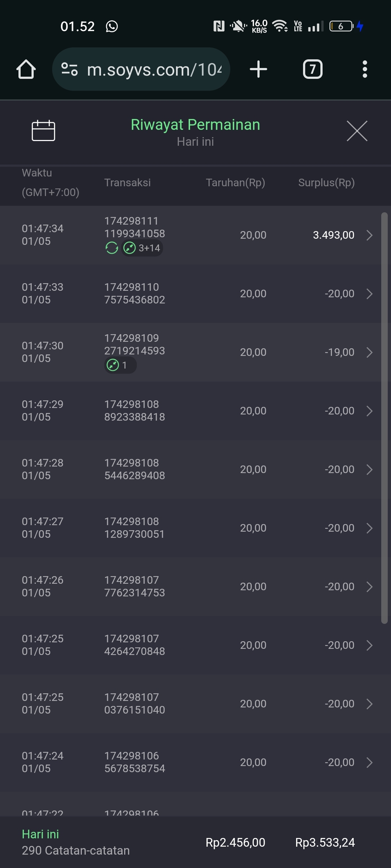Expand details of the 3.493,00 surplus row
Viewport: 391px width, 868px height.
coord(369,235)
